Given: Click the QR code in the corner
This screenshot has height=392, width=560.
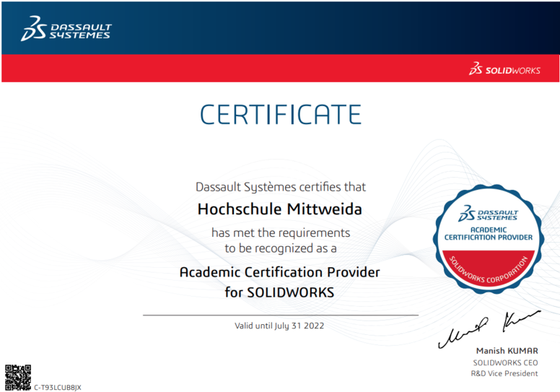Looking at the screenshot, I should coord(18,378).
